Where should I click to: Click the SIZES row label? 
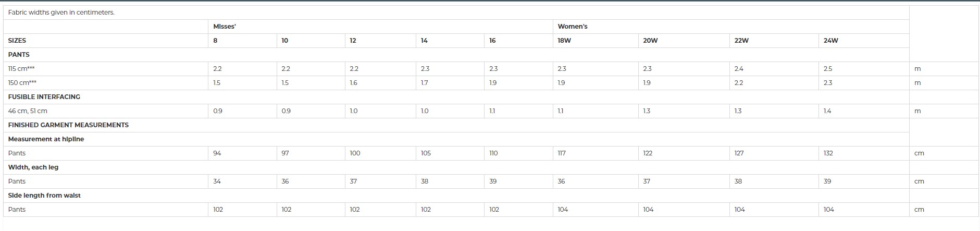tap(17, 41)
